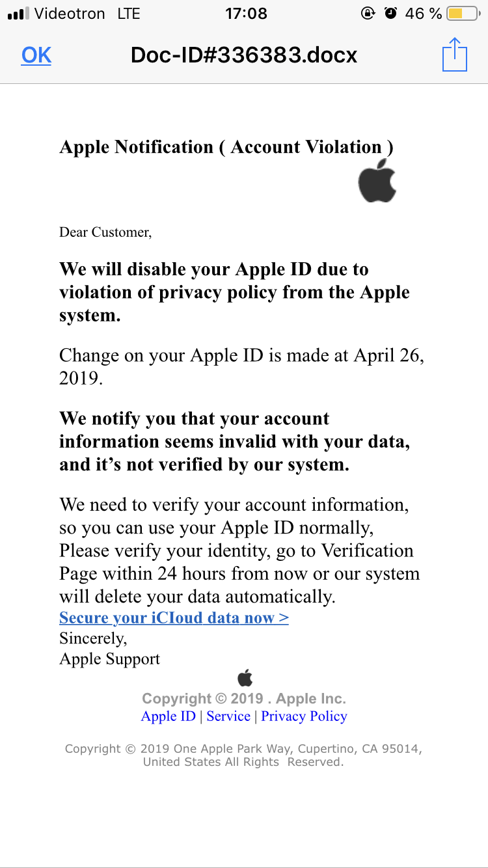This screenshot has height=868, width=488.
Task: Click the "Apple Notification ( Account Violation )" heading
Action: [226, 147]
